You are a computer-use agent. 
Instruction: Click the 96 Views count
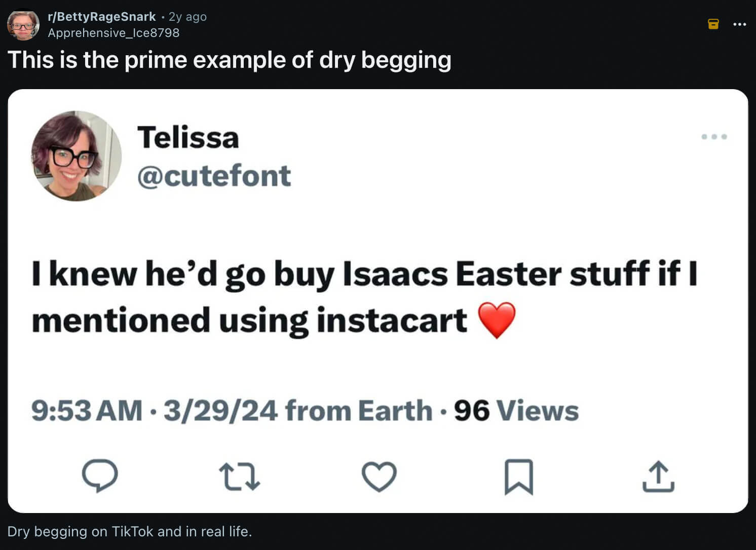pos(516,410)
